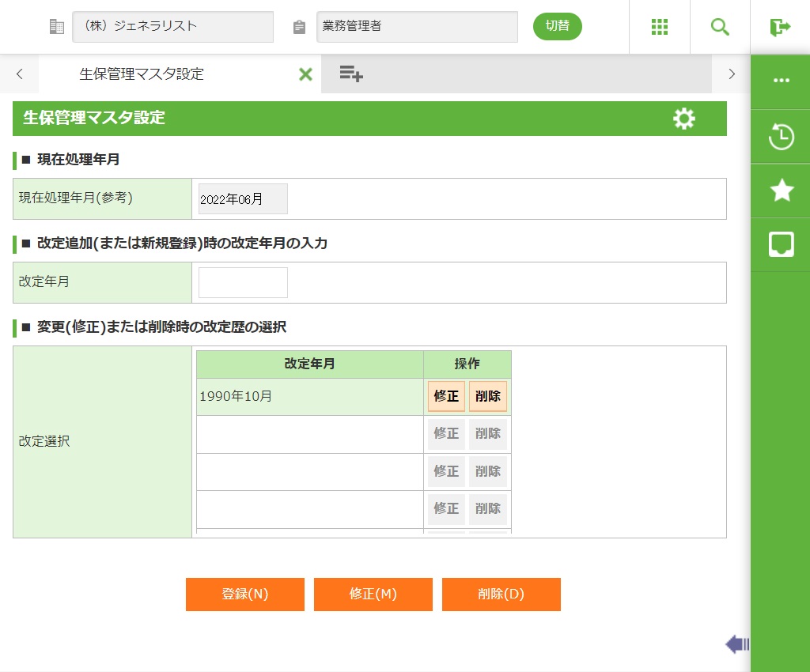The width and height of the screenshot is (810, 672).
Task: Click 修正 for the 1990年10月 row
Action: click(x=446, y=397)
